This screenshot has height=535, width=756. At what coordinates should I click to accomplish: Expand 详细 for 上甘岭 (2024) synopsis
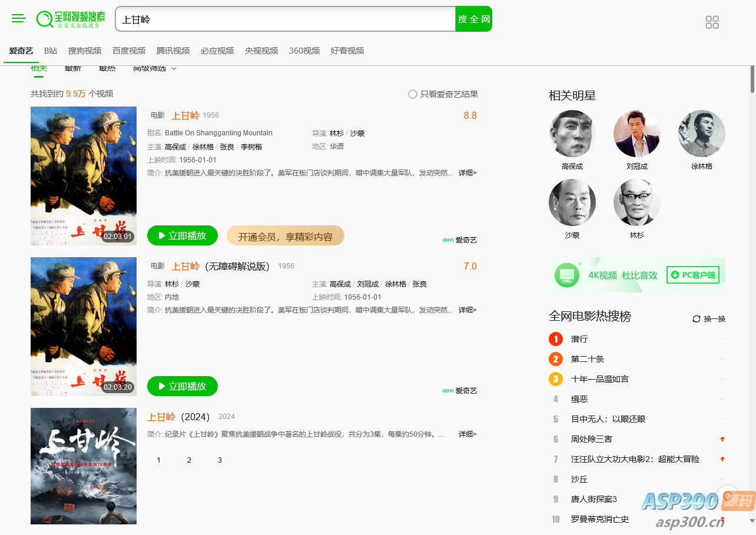(x=467, y=434)
